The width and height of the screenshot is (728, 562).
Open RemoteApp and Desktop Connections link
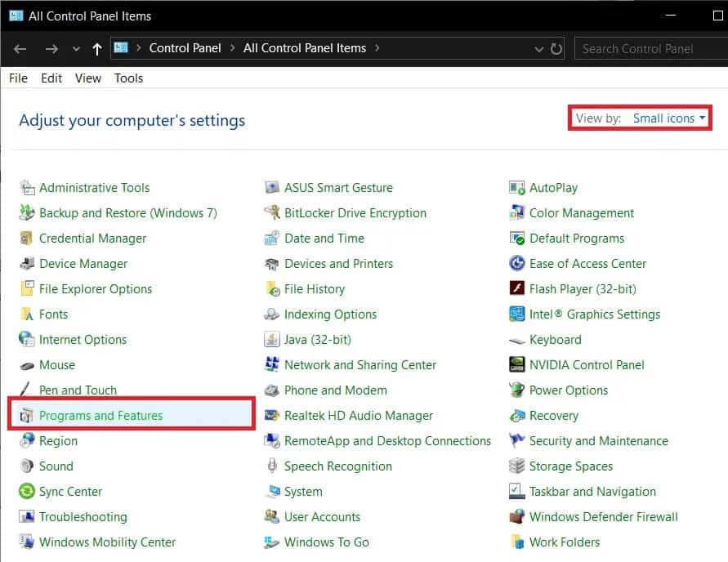[387, 441]
